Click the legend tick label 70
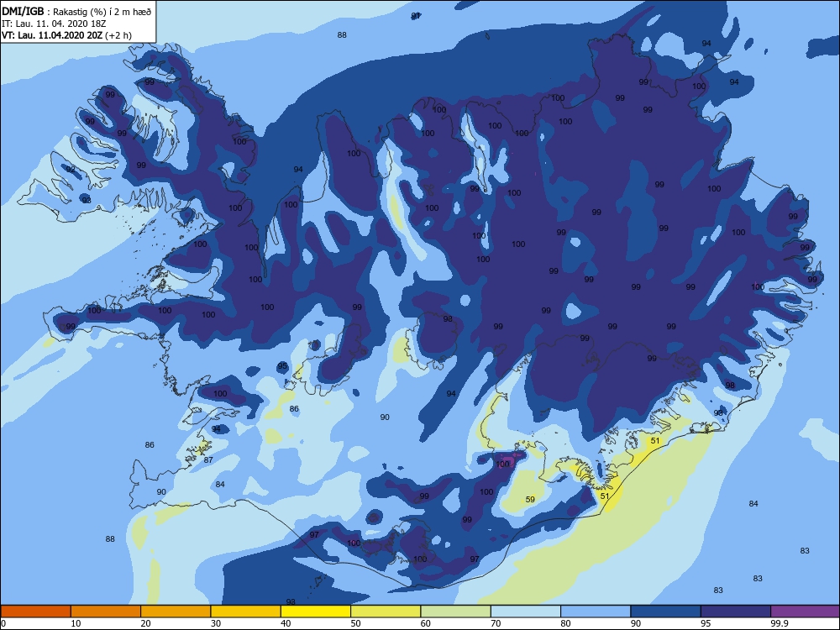Screen dimensions: 840x630 pyautogui.click(x=496, y=623)
